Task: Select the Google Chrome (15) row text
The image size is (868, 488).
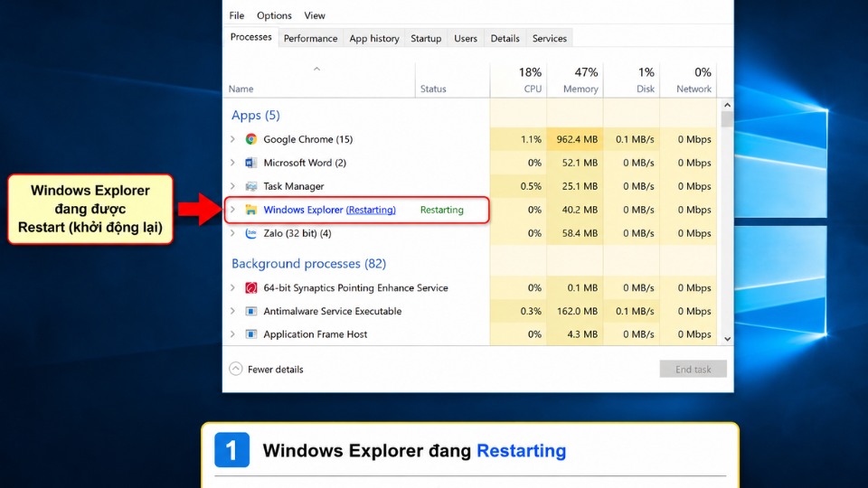Action: 307,139
